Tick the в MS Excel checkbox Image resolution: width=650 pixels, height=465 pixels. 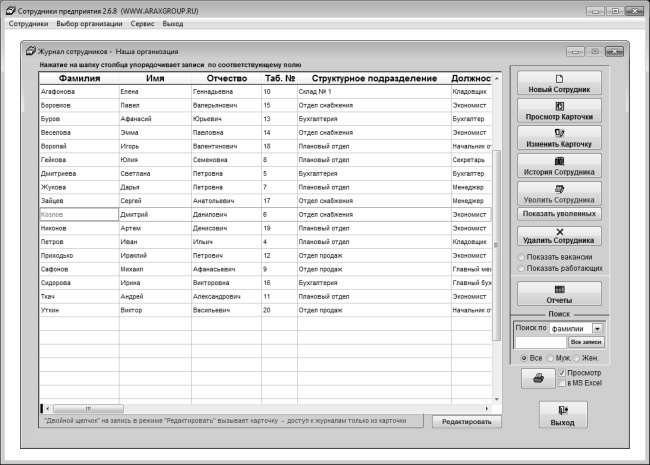click(562, 383)
